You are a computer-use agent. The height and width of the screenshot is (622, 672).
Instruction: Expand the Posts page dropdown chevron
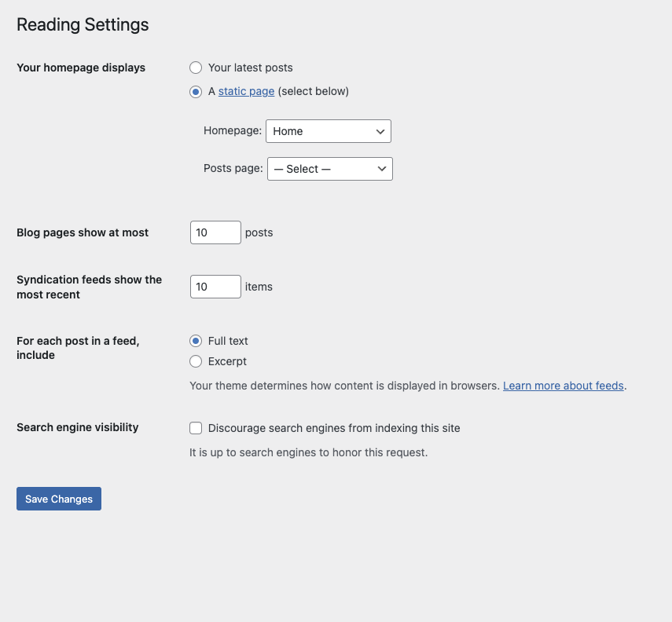(382, 169)
